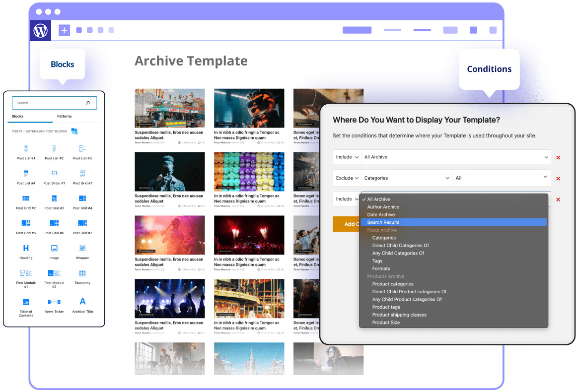
Task: Remove the Exclude Categories condition row
Action: click(558, 178)
